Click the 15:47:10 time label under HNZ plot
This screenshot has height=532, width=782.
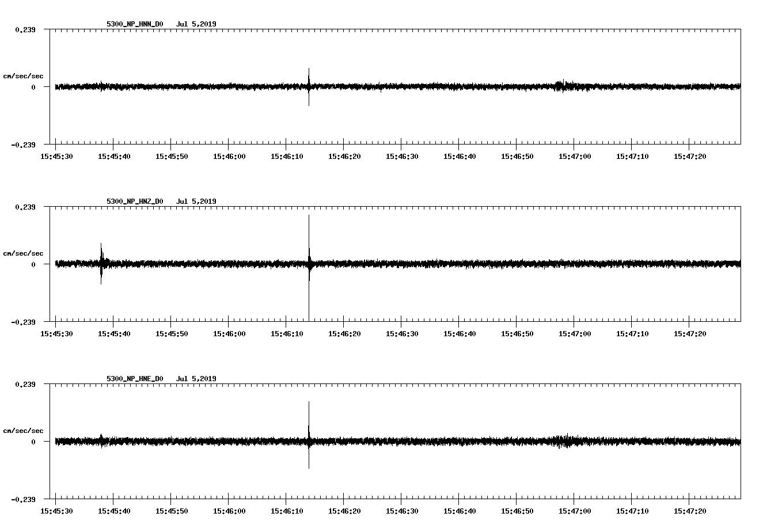[632, 333]
